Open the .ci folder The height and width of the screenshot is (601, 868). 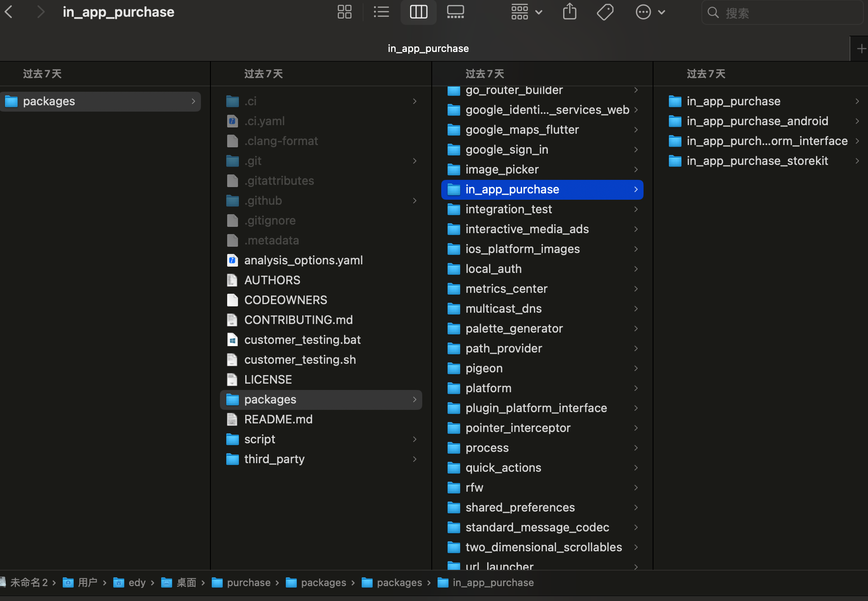(x=321, y=101)
